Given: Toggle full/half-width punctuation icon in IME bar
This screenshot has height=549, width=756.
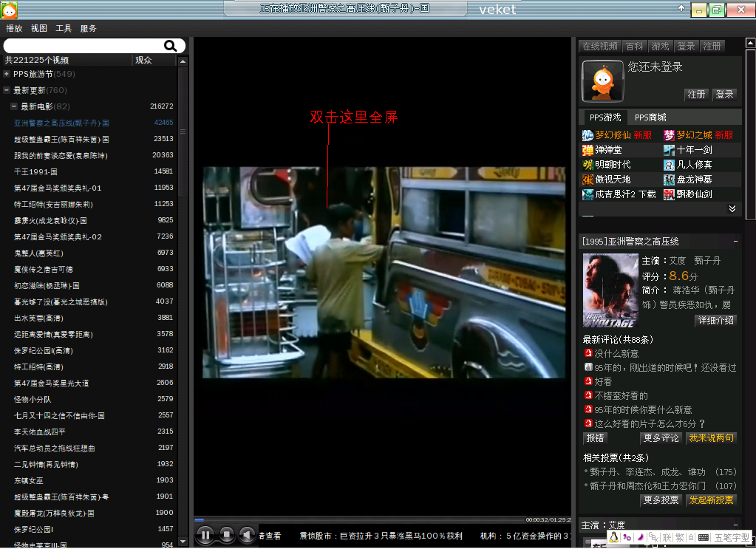Looking at the screenshot, I should pyautogui.click(x=627, y=537).
